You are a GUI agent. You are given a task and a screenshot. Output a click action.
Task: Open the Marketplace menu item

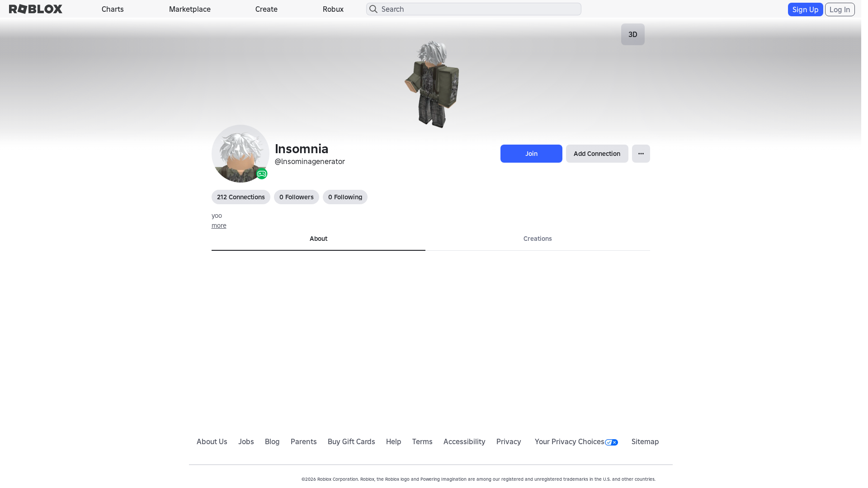point(190,9)
